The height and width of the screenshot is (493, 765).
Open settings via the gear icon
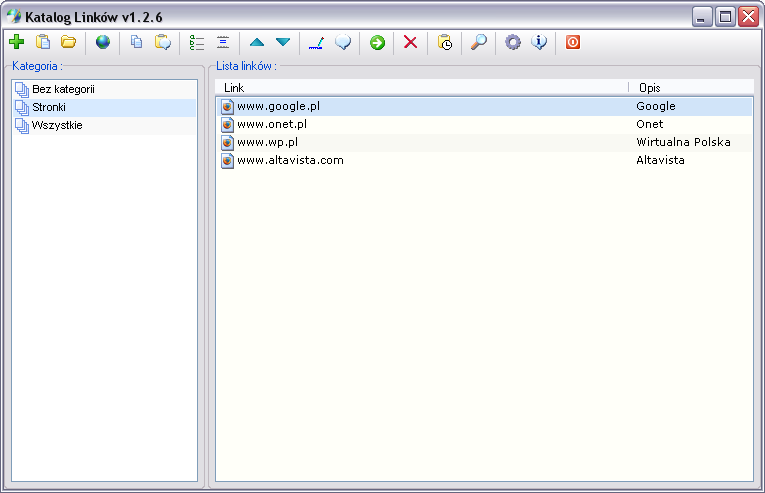coord(513,42)
